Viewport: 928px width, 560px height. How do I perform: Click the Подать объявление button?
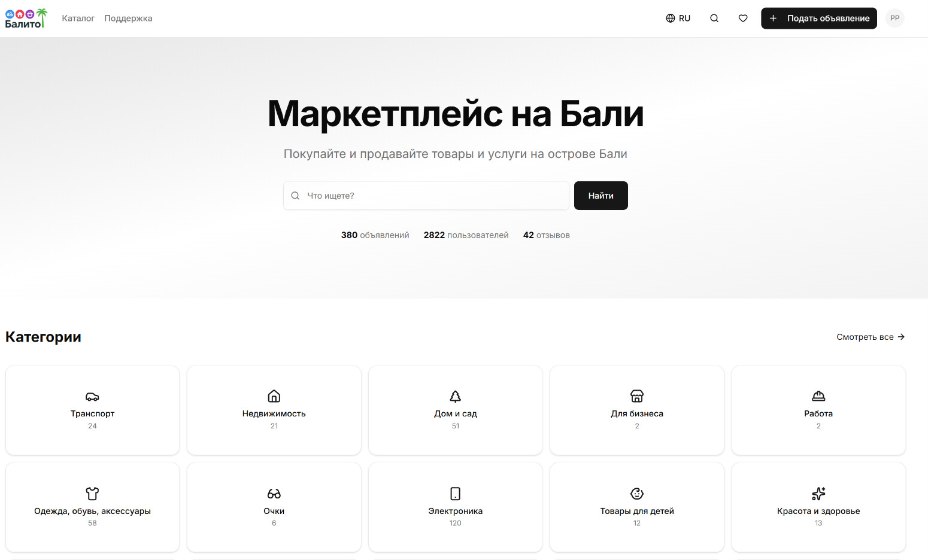tap(819, 19)
